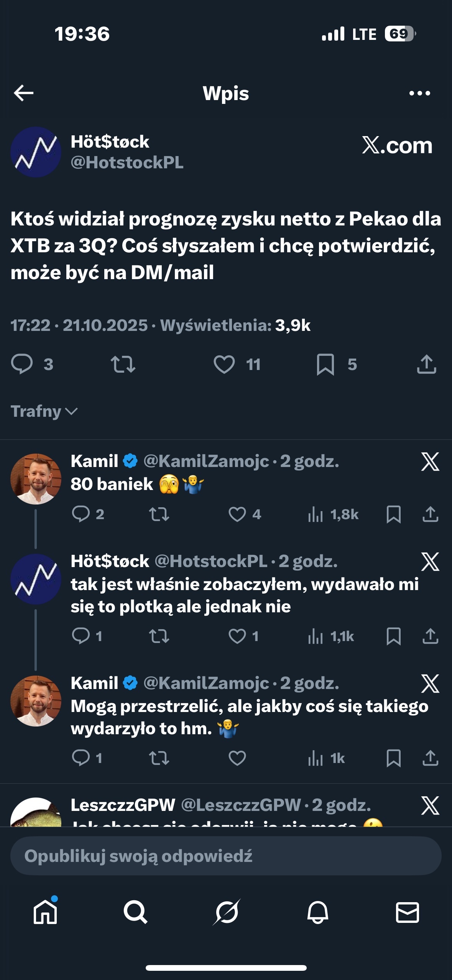Repost the main HotstockPL post

click(x=123, y=364)
